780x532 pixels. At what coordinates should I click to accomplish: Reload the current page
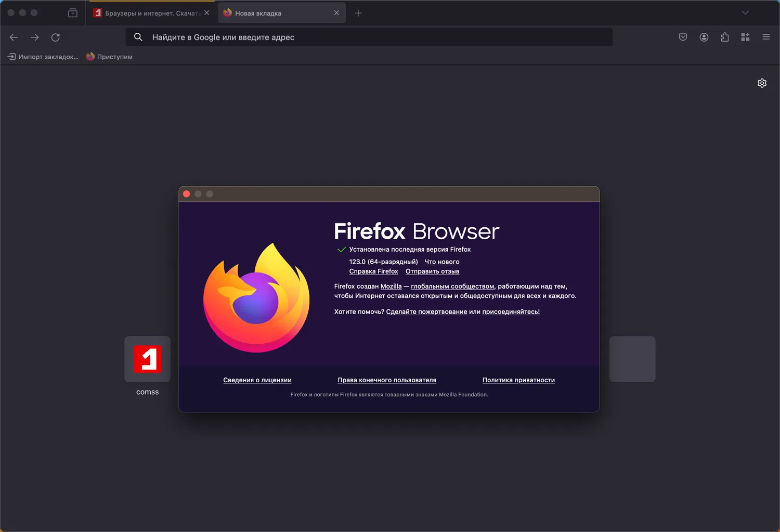point(56,37)
